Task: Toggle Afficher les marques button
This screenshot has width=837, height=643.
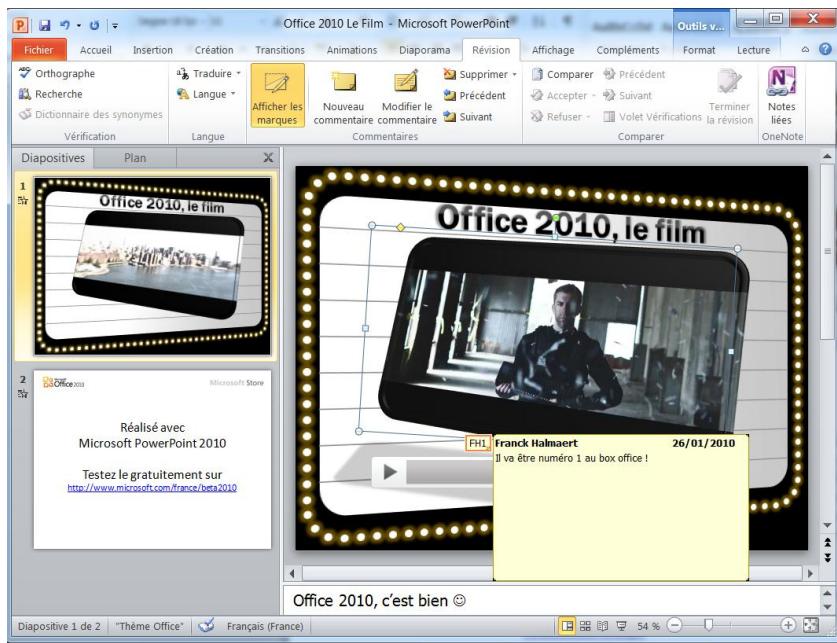Action: [x=278, y=96]
